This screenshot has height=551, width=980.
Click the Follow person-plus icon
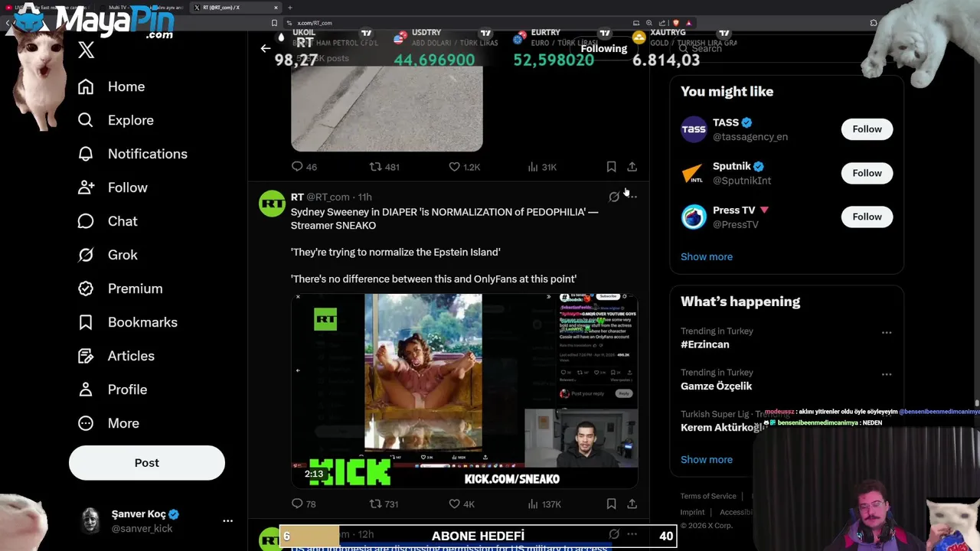pyautogui.click(x=86, y=187)
